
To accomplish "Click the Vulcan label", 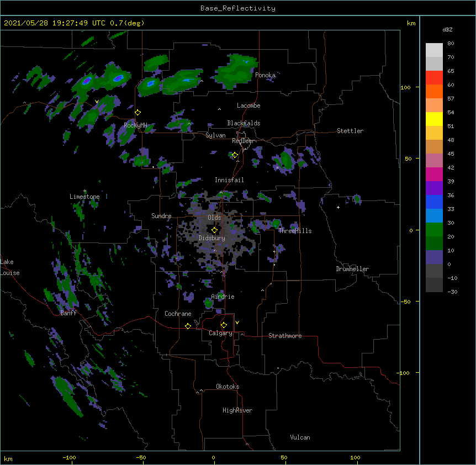I will pyautogui.click(x=300, y=437).
